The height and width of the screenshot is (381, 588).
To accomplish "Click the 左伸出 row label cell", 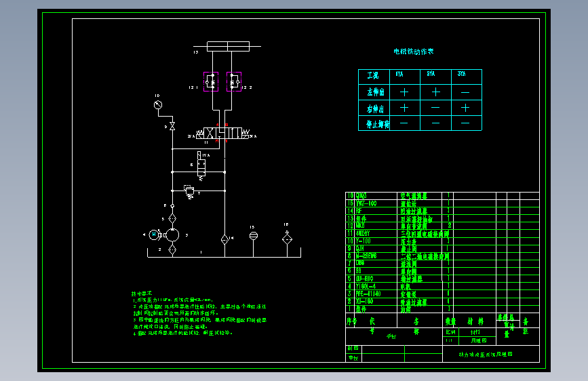I will (x=374, y=92).
